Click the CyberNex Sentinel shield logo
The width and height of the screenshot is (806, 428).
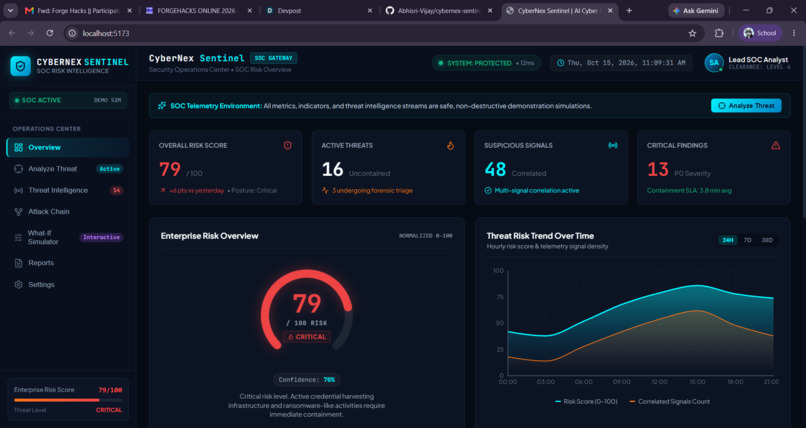(x=21, y=66)
